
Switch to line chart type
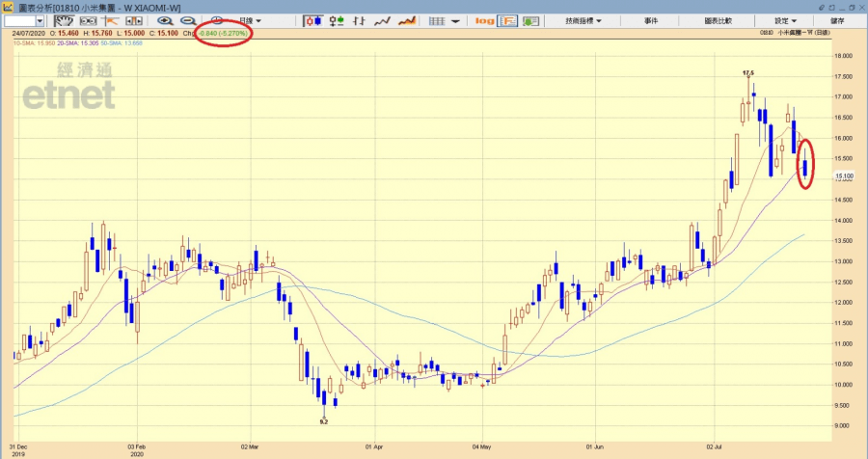pos(382,20)
